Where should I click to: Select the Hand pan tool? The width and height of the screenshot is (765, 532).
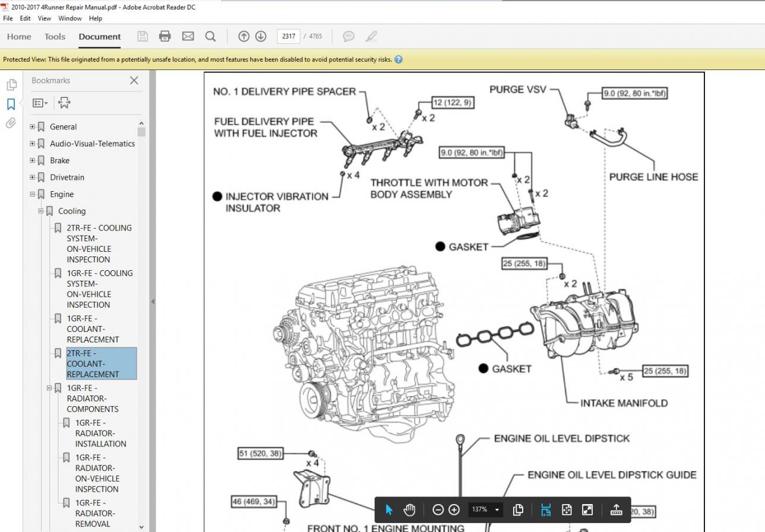tap(409, 509)
